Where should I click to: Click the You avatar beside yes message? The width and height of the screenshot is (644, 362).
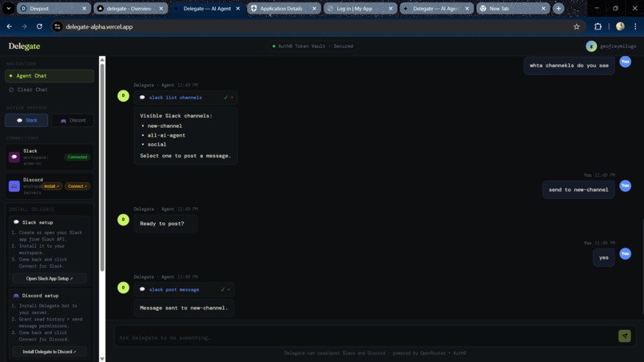625,253
